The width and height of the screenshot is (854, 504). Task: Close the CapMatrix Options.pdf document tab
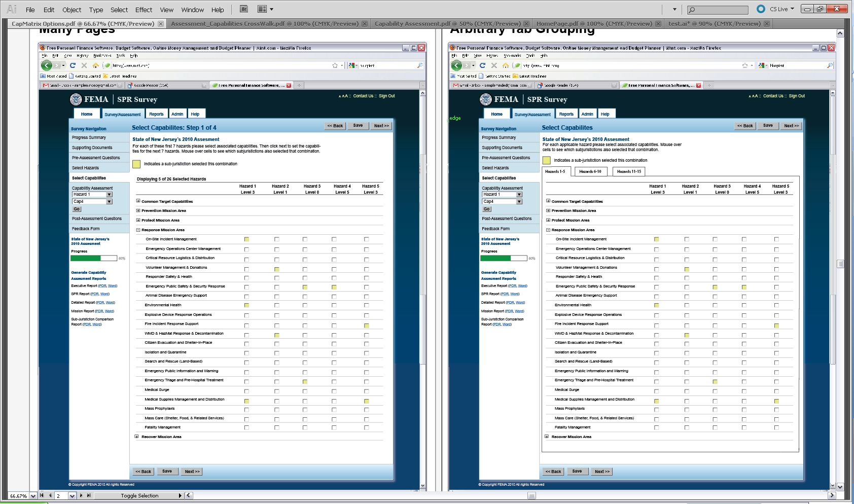click(x=161, y=24)
